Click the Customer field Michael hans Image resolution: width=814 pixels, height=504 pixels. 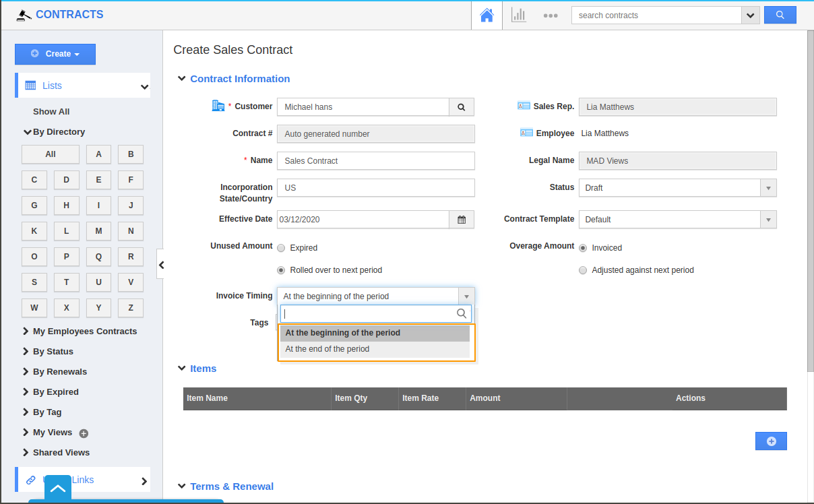tap(363, 106)
